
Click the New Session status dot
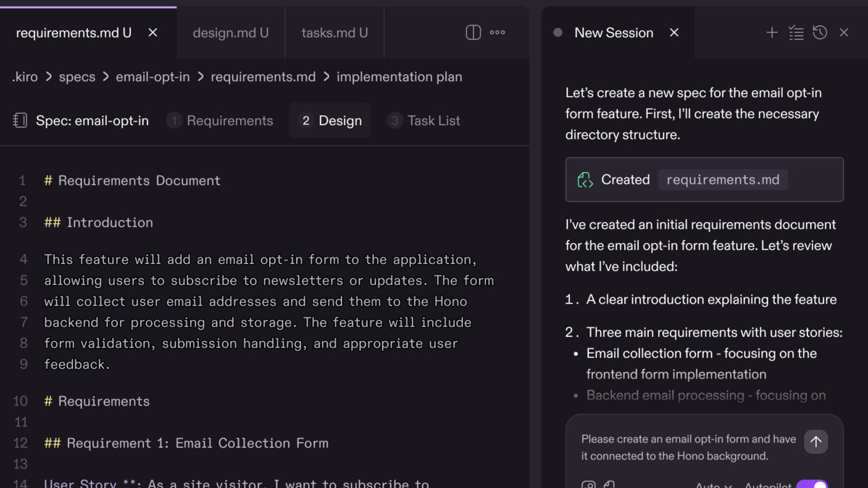coord(558,33)
